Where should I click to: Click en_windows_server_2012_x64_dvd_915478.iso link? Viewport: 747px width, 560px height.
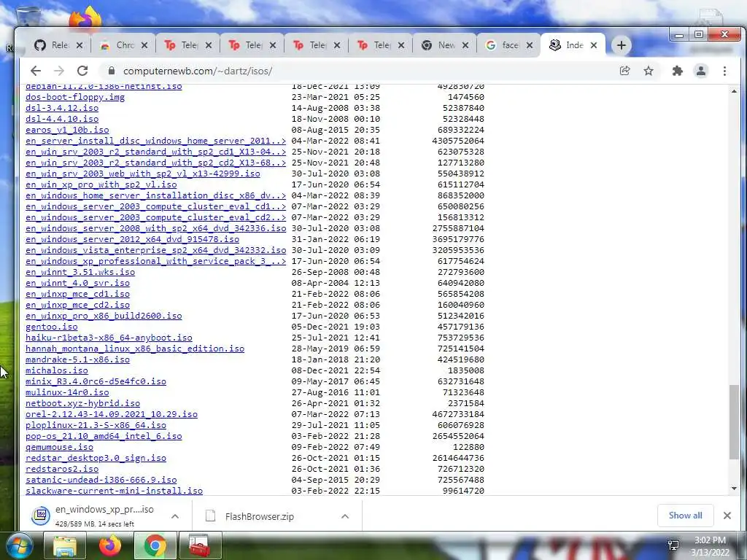[x=133, y=239]
